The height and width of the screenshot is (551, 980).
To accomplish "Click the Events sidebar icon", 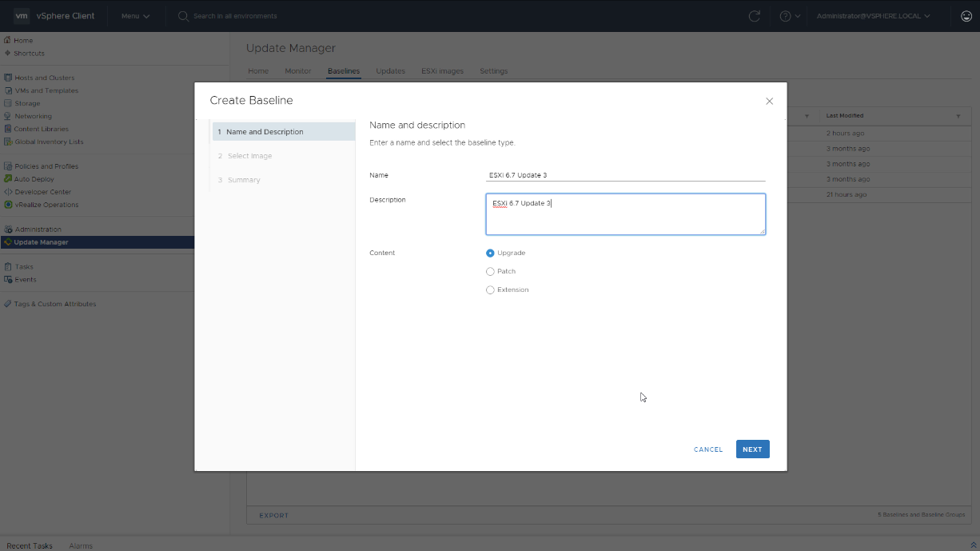I will click(8, 280).
